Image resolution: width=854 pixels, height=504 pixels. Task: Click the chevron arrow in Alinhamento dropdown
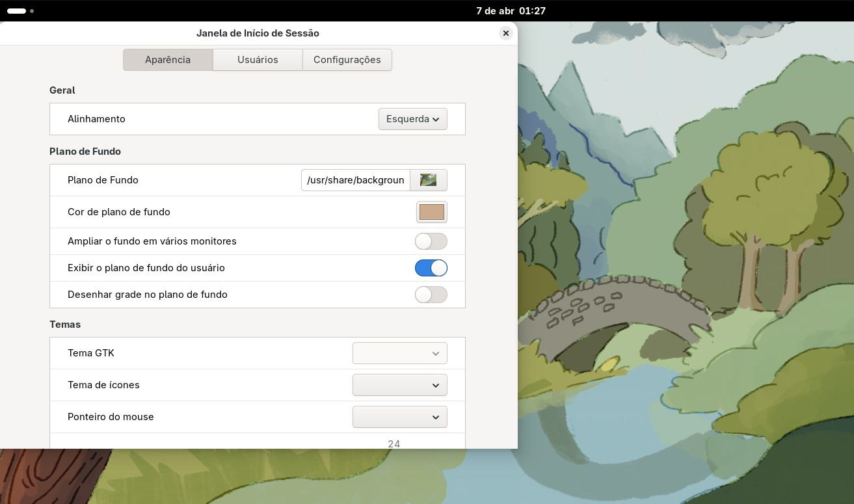436,120
